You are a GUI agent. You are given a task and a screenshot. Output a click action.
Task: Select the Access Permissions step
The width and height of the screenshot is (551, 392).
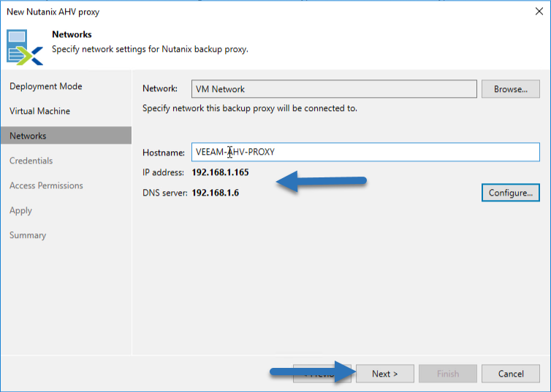(x=46, y=185)
